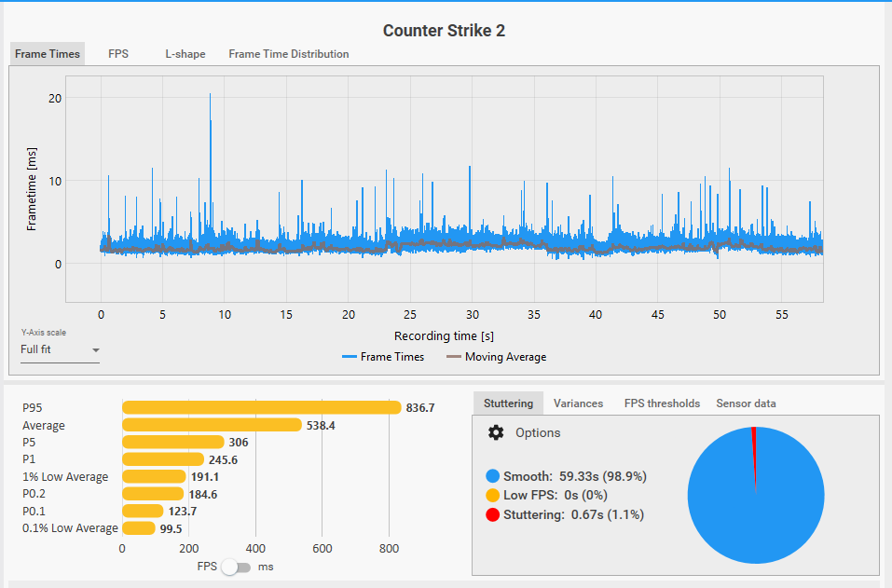
Task: Open the Sensor data tab
Action: tap(746, 403)
